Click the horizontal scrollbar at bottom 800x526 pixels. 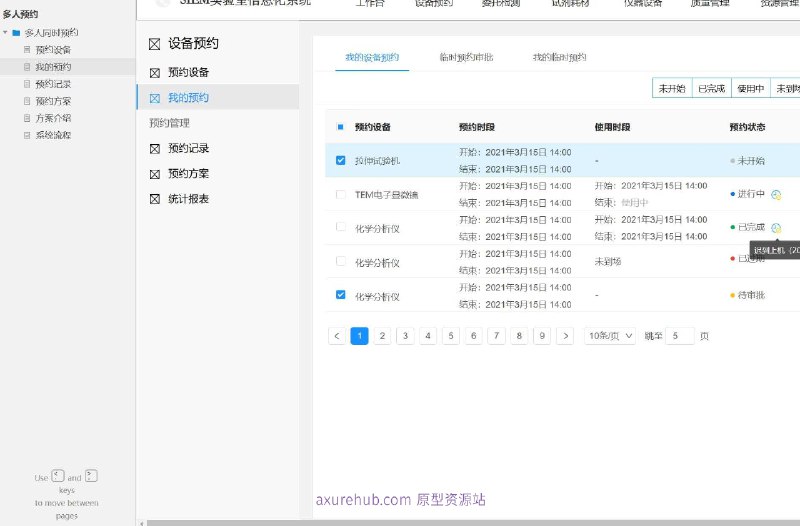pos(473,523)
